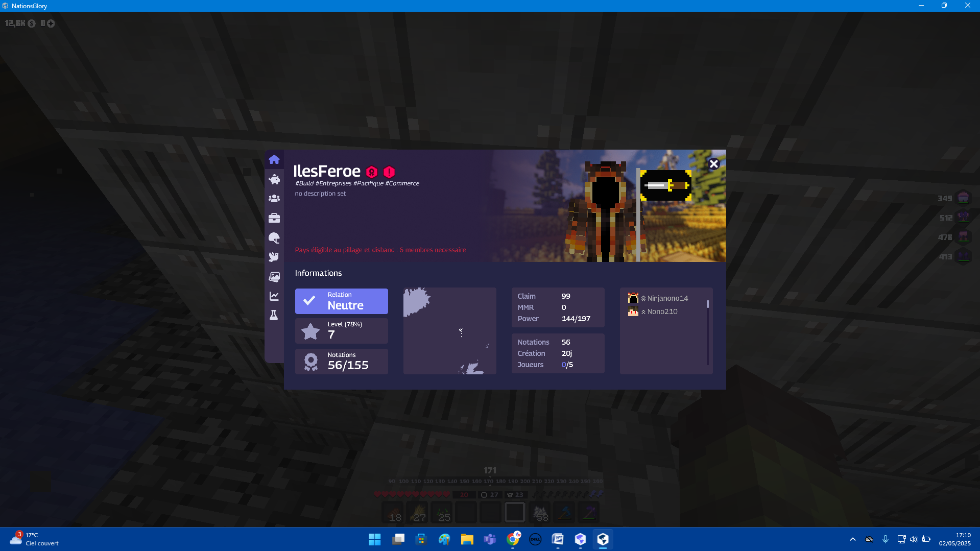Open File Explorer from the taskbar
The width and height of the screenshot is (980, 551).
pos(467,539)
